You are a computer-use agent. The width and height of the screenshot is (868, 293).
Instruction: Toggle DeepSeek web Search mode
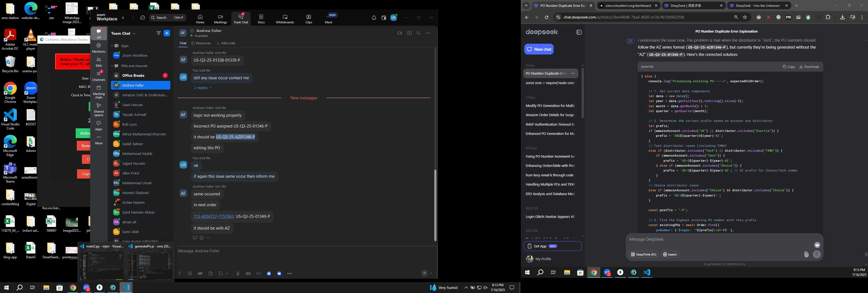point(669,254)
